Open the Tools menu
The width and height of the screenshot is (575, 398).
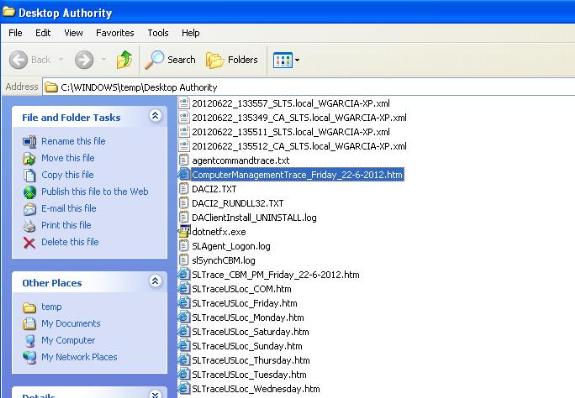tap(158, 33)
